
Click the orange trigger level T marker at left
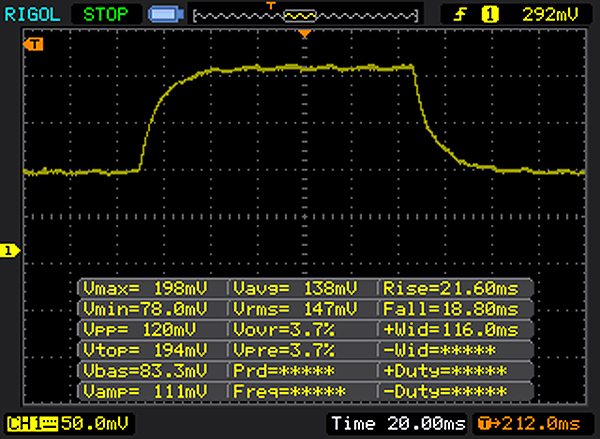(x=33, y=44)
